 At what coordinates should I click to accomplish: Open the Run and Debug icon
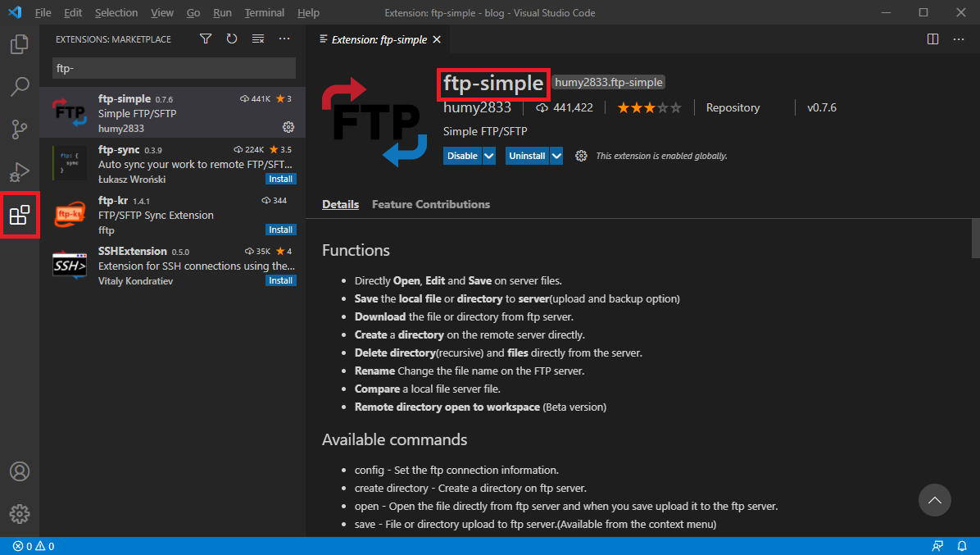(x=19, y=171)
